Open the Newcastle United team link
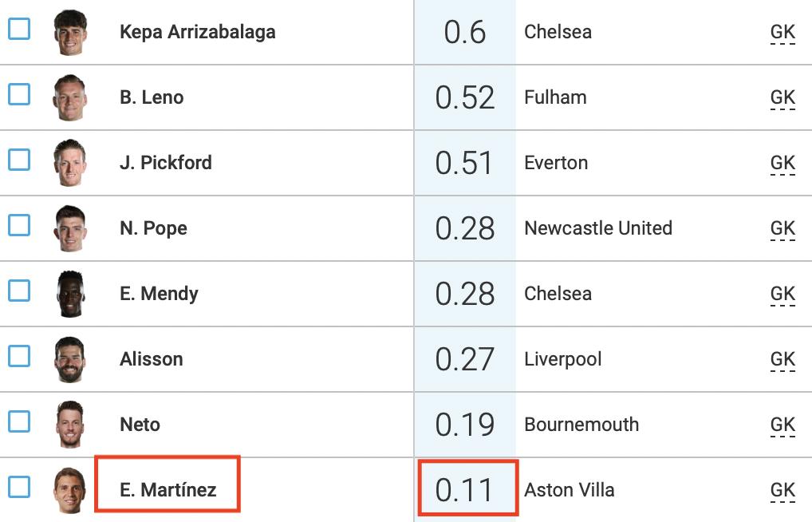812x522 pixels. (597, 228)
